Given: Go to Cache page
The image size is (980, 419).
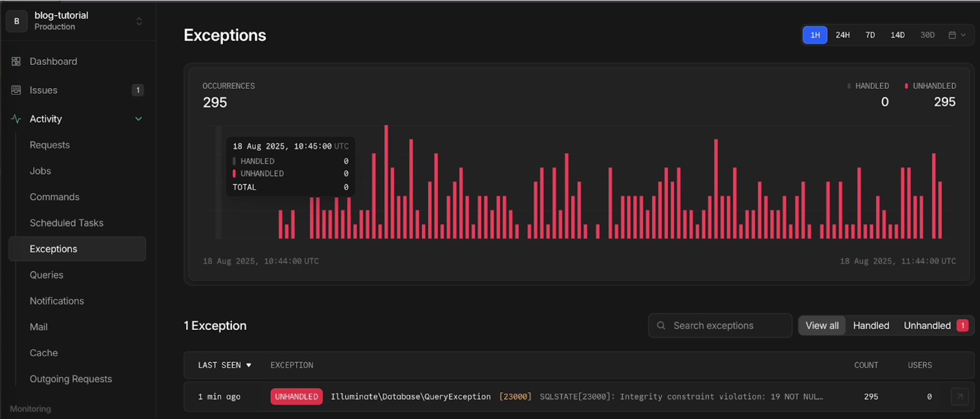Looking at the screenshot, I should (44, 353).
